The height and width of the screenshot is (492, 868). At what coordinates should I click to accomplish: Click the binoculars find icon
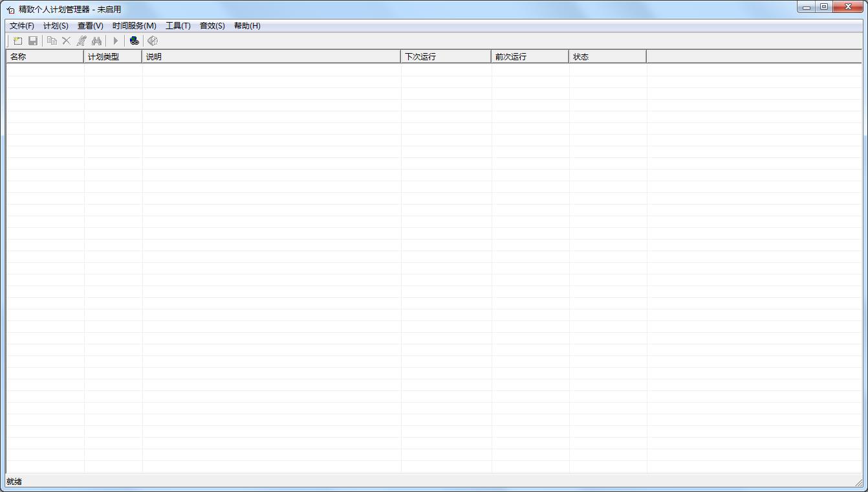[x=96, y=41]
